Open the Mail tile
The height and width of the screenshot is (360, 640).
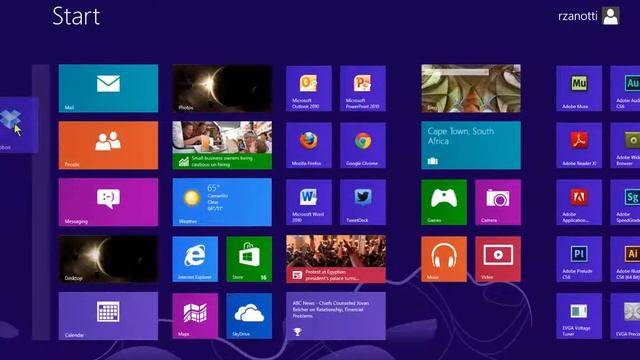108,88
